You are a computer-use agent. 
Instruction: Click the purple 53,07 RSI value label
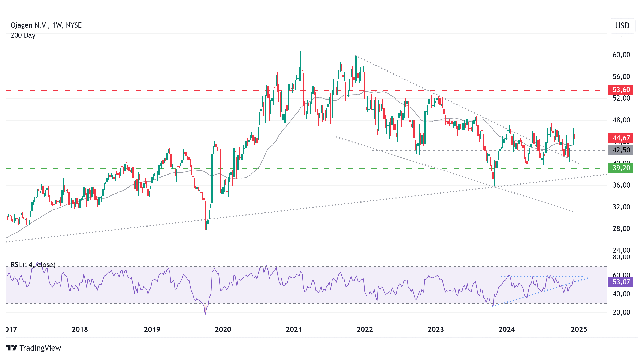(x=620, y=282)
